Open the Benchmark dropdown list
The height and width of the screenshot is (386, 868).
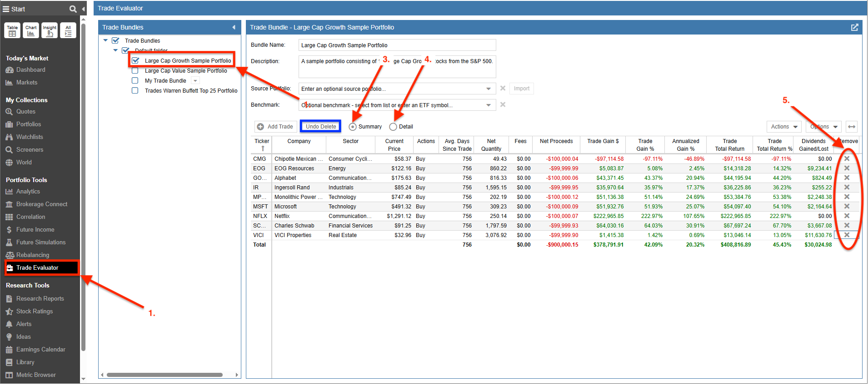click(x=489, y=105)
